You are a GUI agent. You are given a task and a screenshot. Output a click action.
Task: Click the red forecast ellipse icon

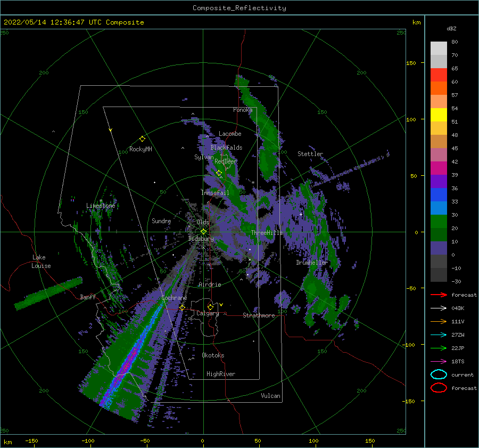tap(439, 388)
